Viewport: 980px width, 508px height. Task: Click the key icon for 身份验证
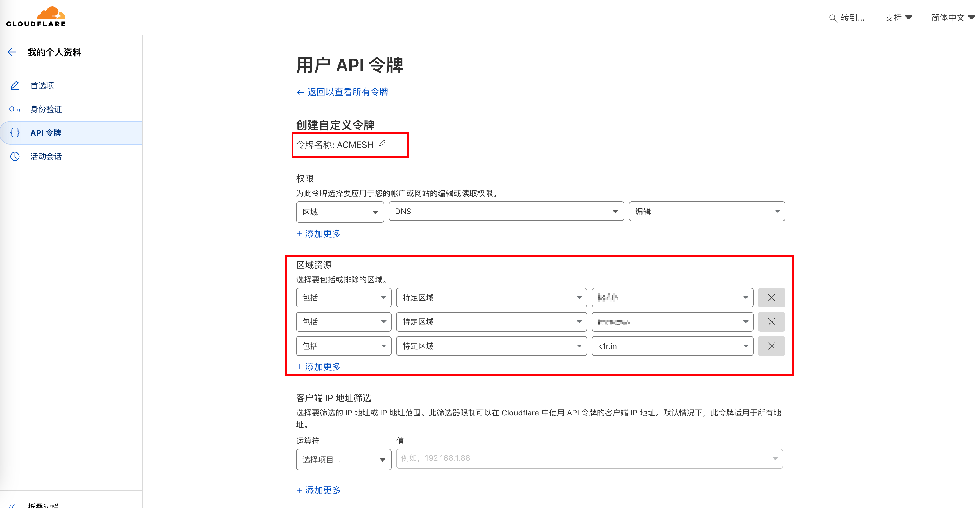(x=14, y=109)
